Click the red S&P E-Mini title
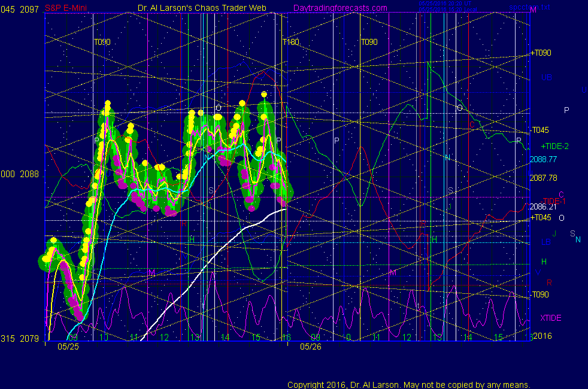Viewport: 588px width, 389px height. click(x=66, y=8)
